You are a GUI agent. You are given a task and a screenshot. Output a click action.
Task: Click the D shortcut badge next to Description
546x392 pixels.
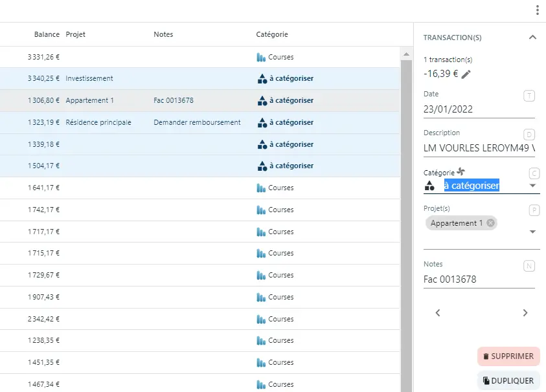(530, 135)
